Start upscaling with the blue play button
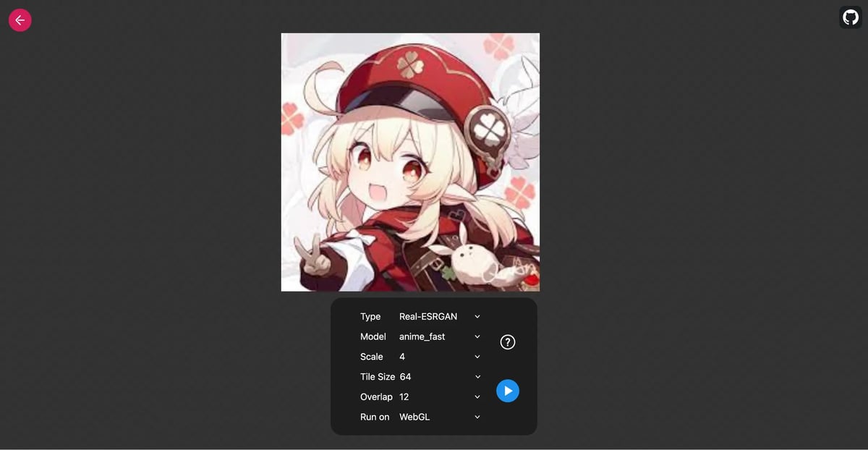Screen dimensions: 868x450 click(x=508, y=391)
